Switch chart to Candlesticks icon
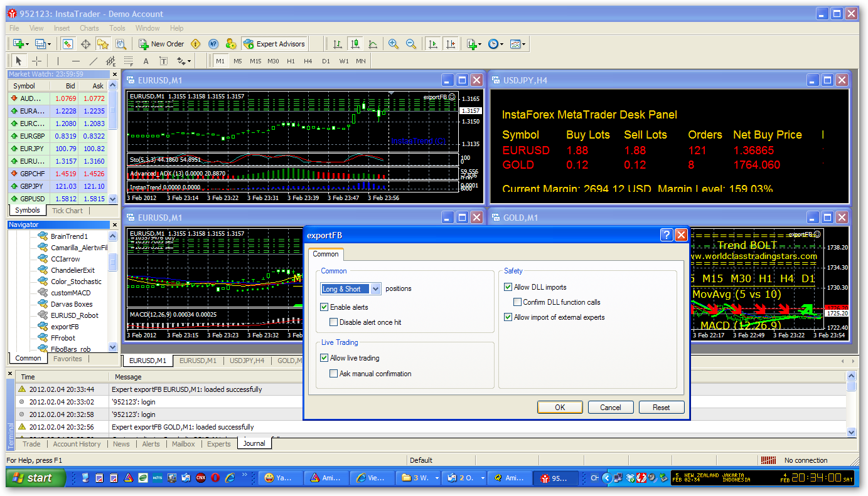Image resolution: width=868 pixels, height=496 pixels. click(355, 44)
